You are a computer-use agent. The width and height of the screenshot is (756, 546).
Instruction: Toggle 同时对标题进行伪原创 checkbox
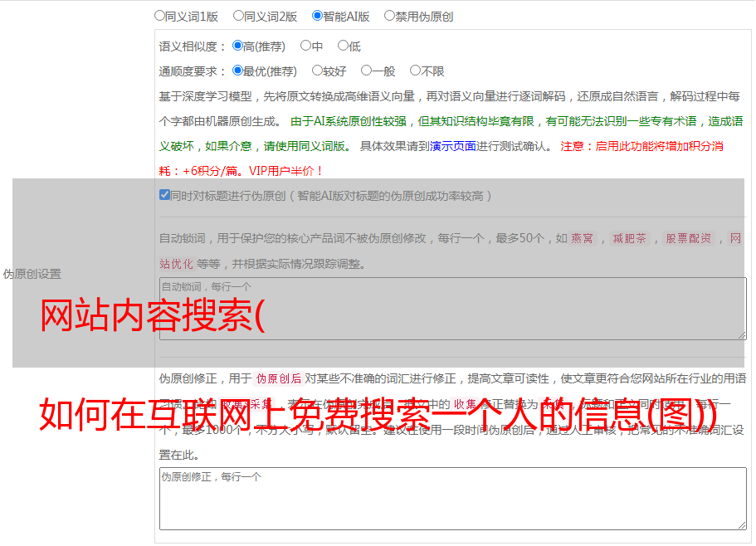164,195
